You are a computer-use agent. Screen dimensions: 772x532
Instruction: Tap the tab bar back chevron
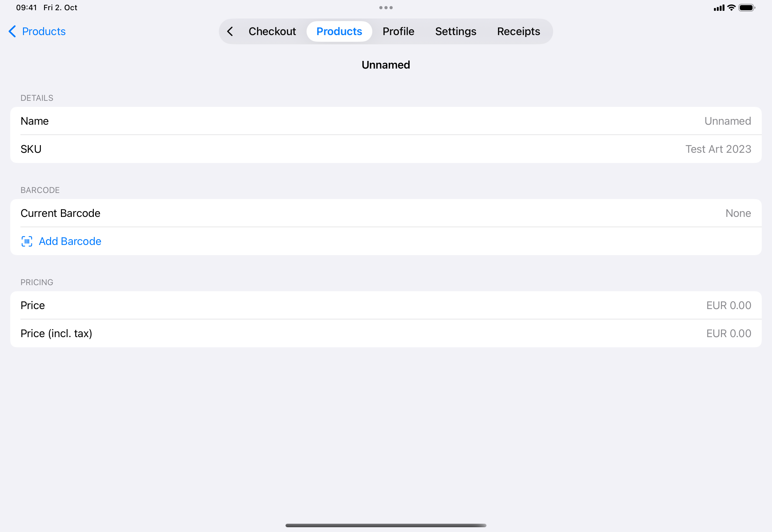point(230,31)
